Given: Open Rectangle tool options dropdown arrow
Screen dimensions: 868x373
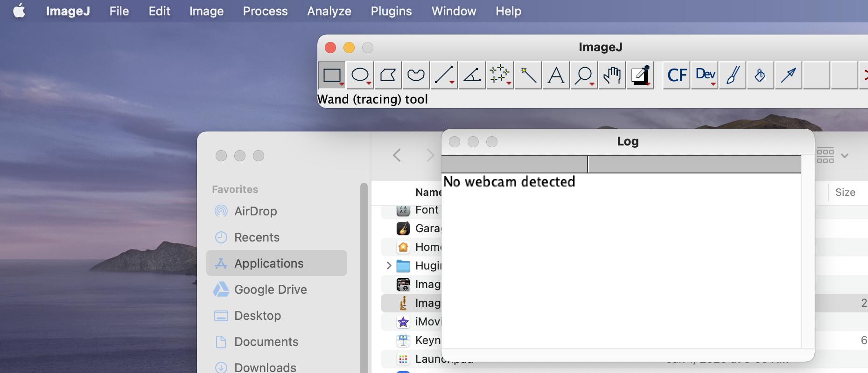Looking at the screenshot, I should (x=342, y=84).
